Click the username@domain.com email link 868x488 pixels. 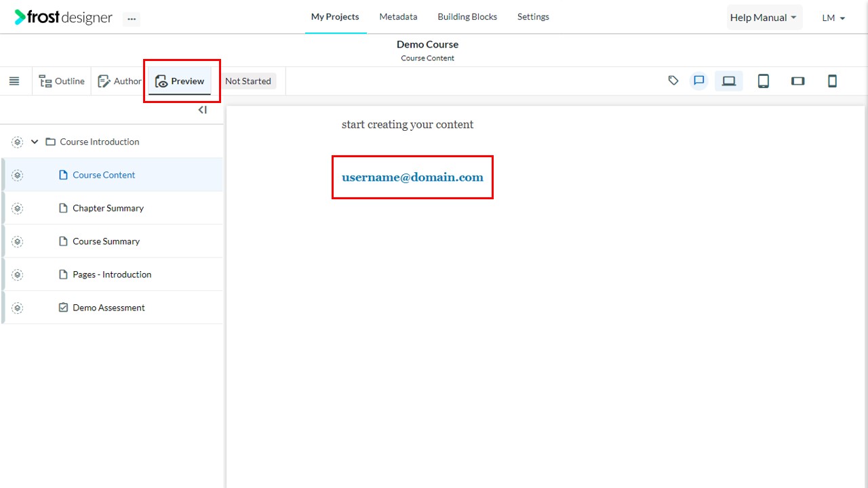tap(412, 178)
